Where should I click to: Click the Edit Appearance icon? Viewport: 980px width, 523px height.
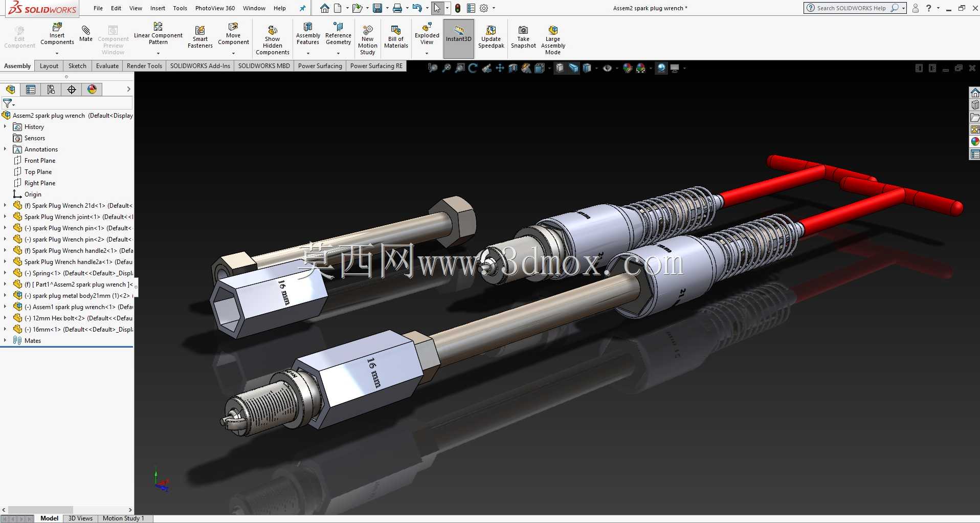pyautogui.click(x=628, y=68)
